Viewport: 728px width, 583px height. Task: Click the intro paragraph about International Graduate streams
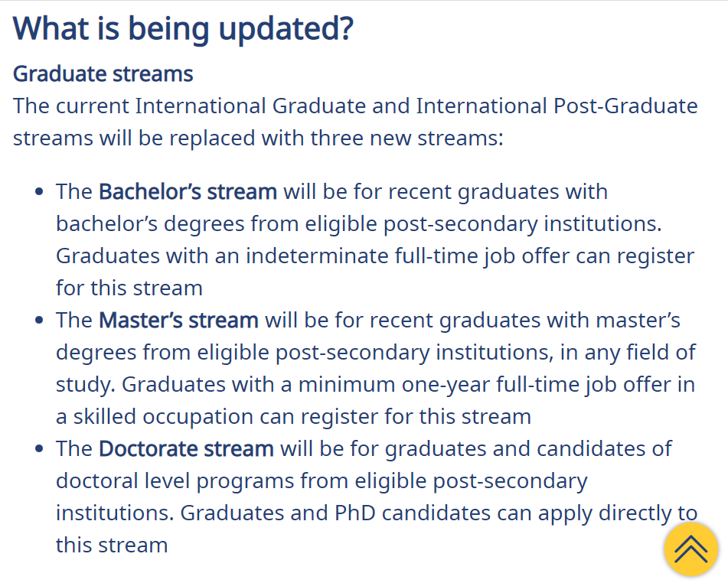(x=355, y=122)
